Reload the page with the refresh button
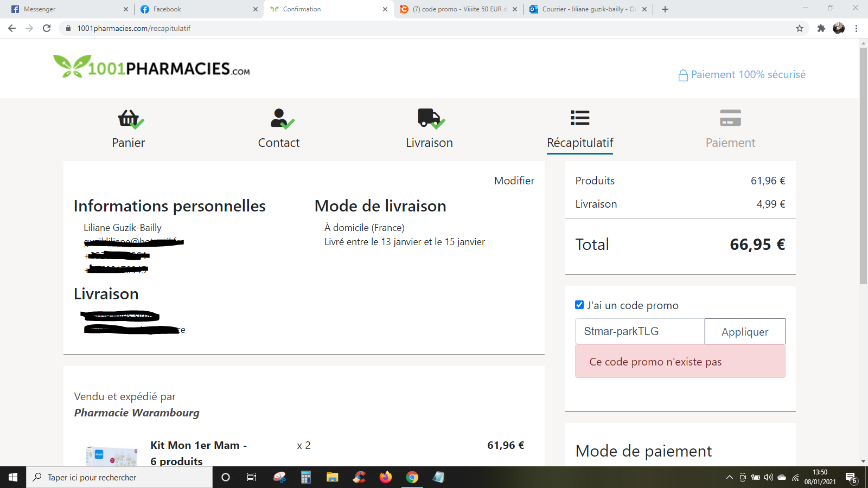The image size is (868, 488). point(47,28)
